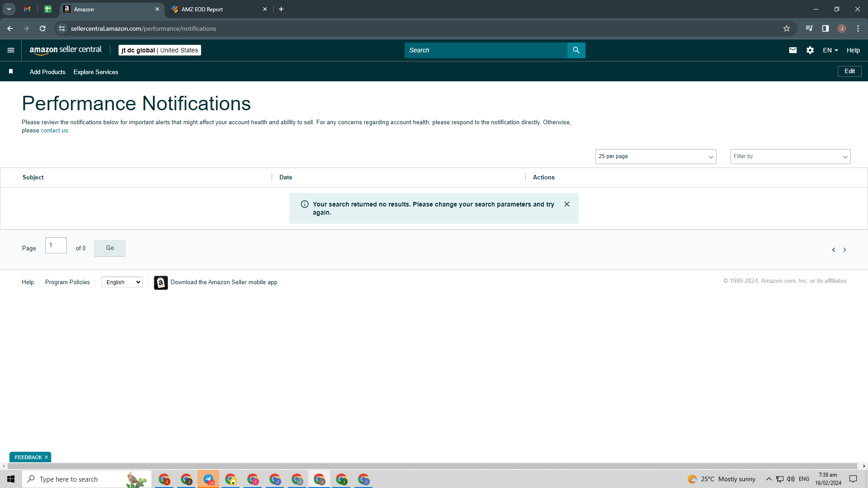868x488 pixels.
Task: Click the search magnifier button
Action: click(x=576, y=50)
